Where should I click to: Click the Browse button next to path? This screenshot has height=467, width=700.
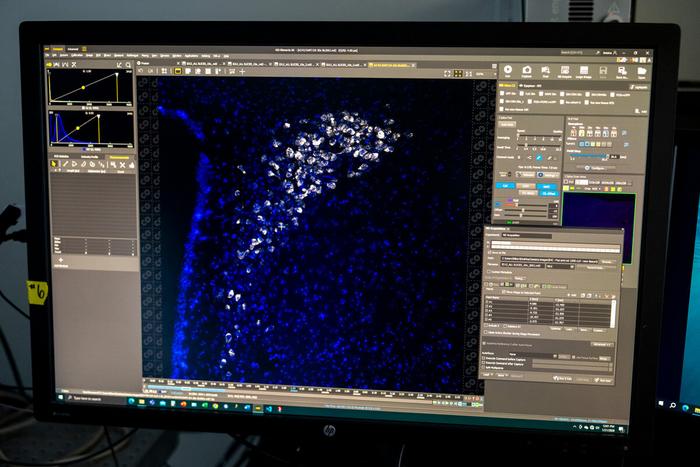(x=608, y=261)
